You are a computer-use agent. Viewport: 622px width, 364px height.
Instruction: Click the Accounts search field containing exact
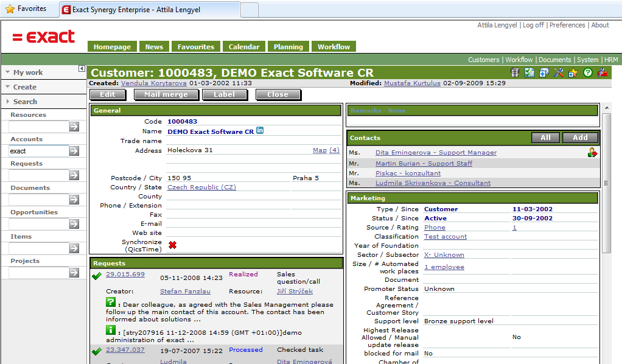pos(38,151)
